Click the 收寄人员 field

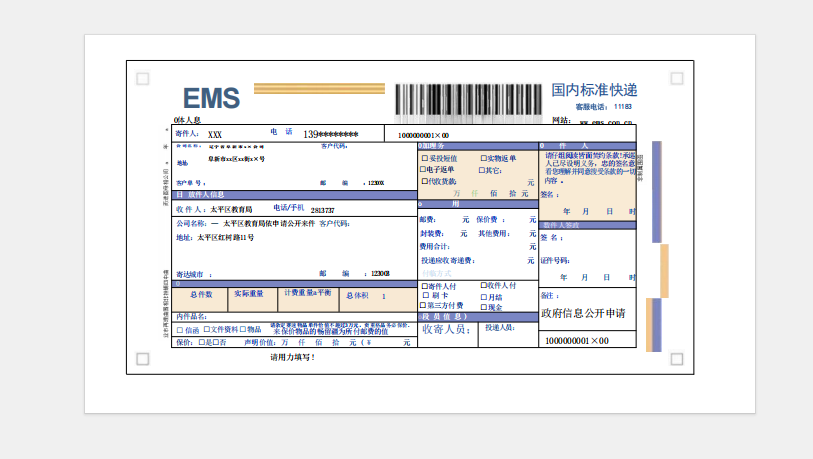point(447,335)
